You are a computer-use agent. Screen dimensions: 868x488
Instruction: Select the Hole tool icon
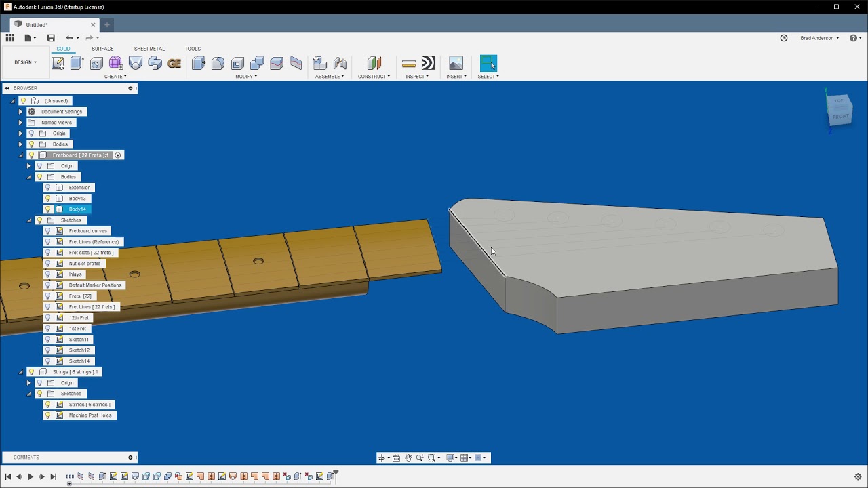click(136, 63)
